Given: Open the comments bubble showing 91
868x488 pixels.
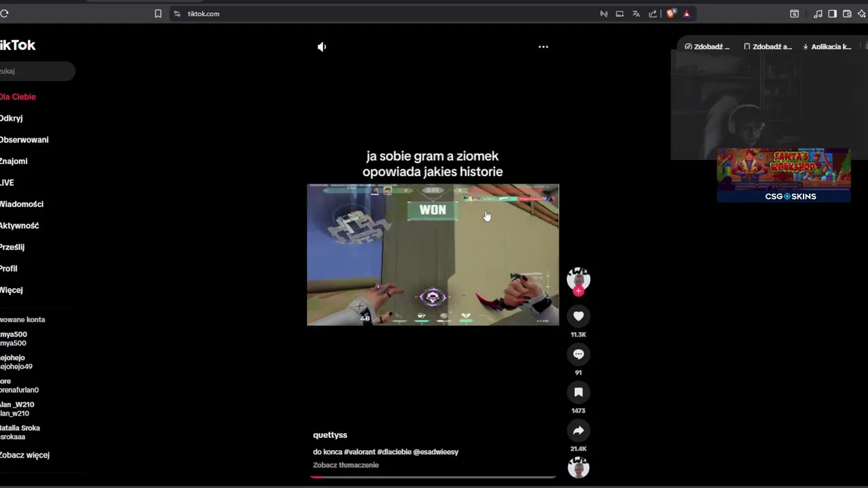Looking at the screenshot, I should tap(578, 354).
